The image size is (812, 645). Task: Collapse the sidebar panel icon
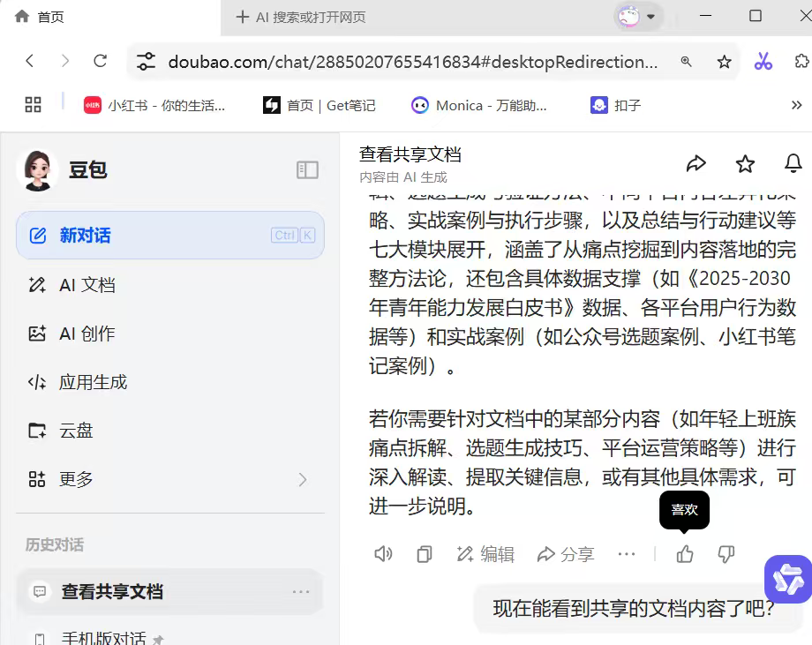(x=307, y=170)
